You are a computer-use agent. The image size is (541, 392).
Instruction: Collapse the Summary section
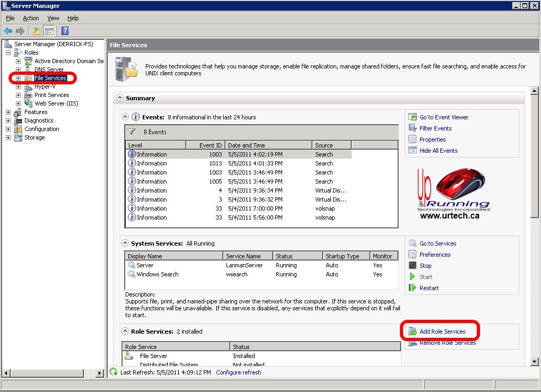120,98
